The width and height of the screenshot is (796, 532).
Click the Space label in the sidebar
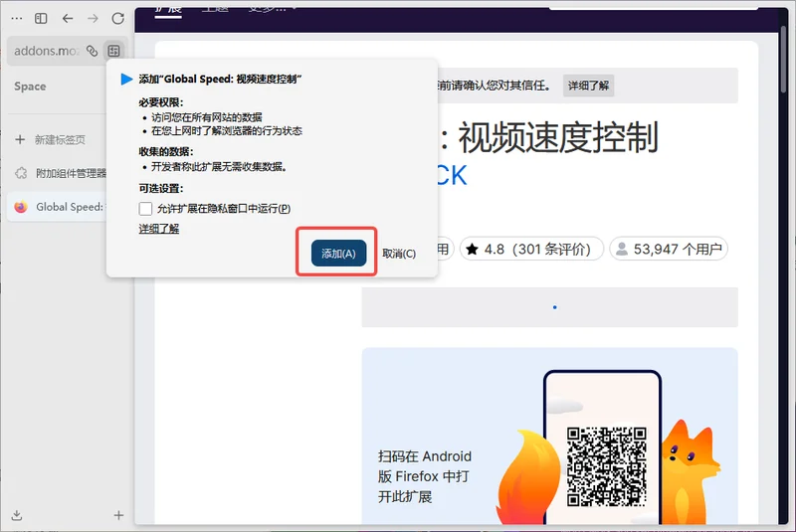click(30, 87)
